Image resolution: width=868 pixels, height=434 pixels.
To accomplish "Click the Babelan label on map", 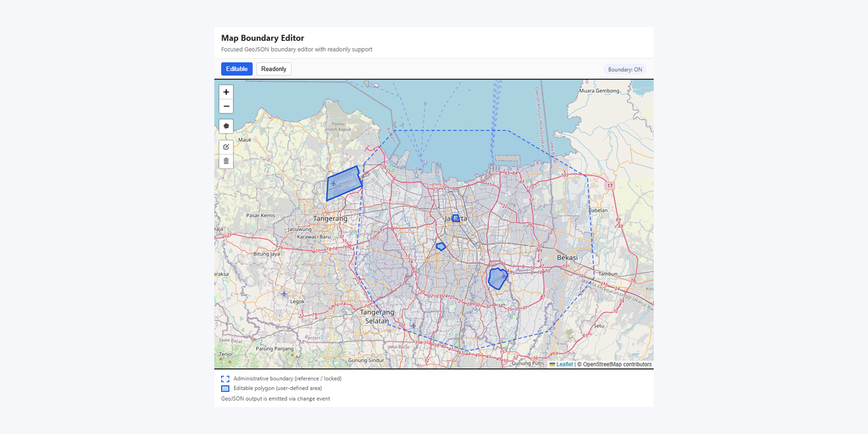I will coord(598,210).
